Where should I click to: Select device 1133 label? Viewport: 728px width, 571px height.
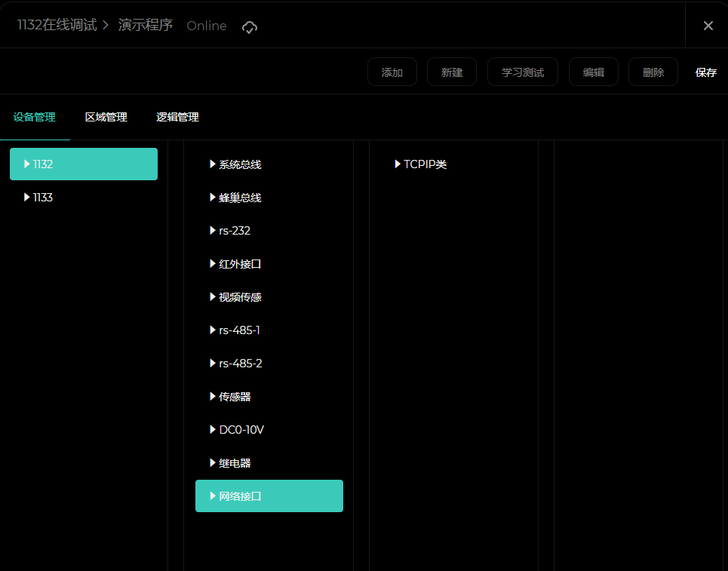[x=43, y=198]
